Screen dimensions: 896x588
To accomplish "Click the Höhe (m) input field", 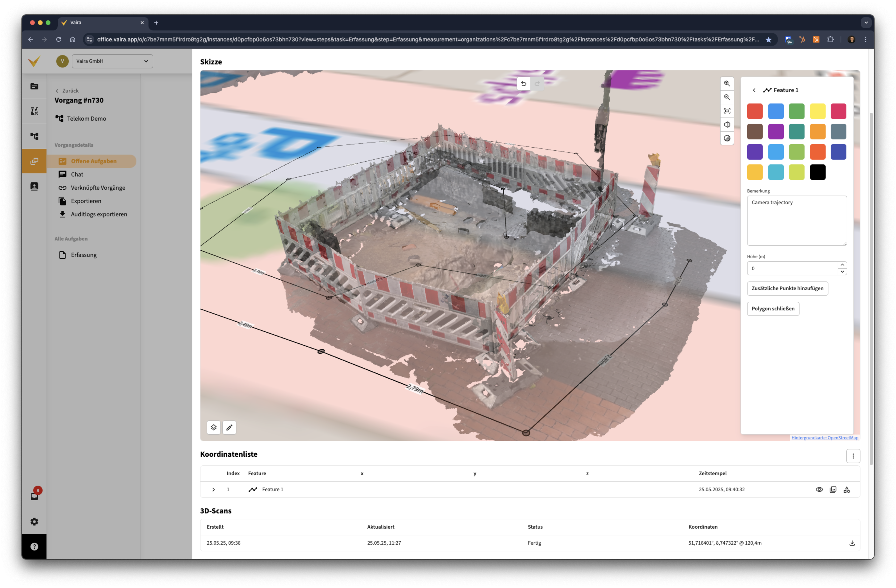I will click(x=792, y=268).
